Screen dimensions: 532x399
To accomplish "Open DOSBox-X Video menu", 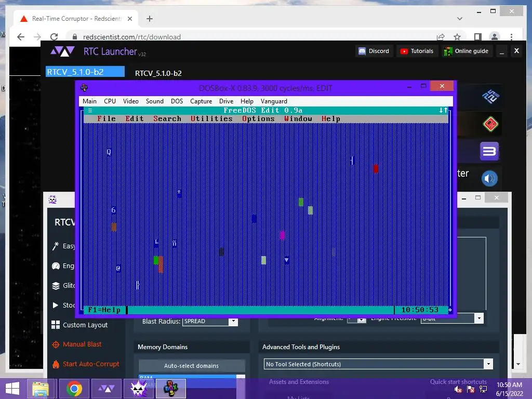I will (130, 101).
